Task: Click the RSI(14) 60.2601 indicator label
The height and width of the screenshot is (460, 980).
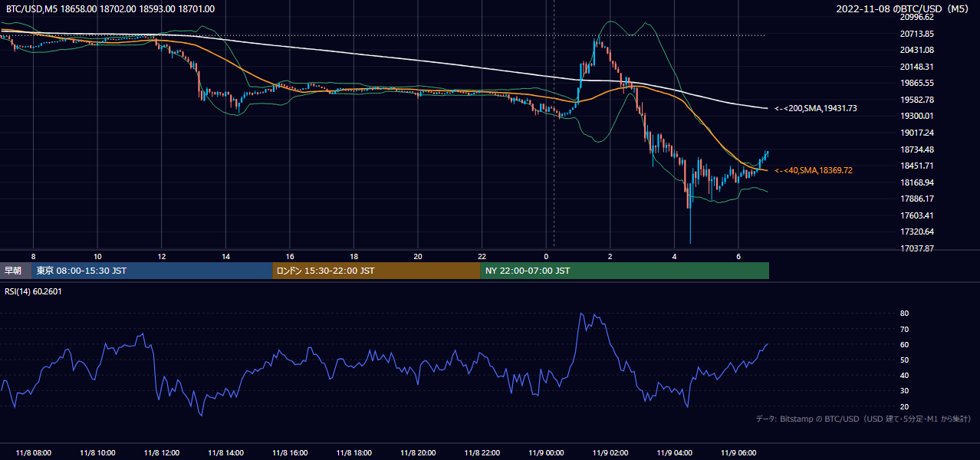Action: pyautogui.click(x=33, y=291)
